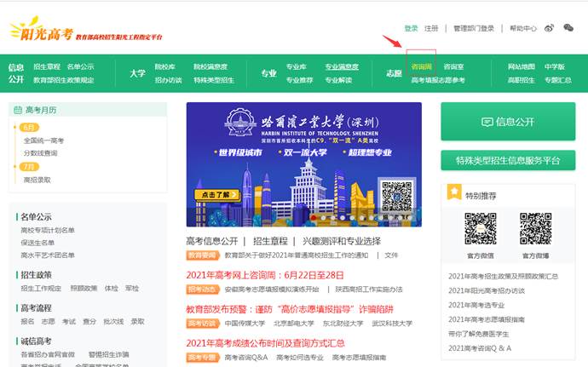Viewport: 588px width, 367px height.
Task: Open 2021年高考选专业 link
Action: click(476, 305)
